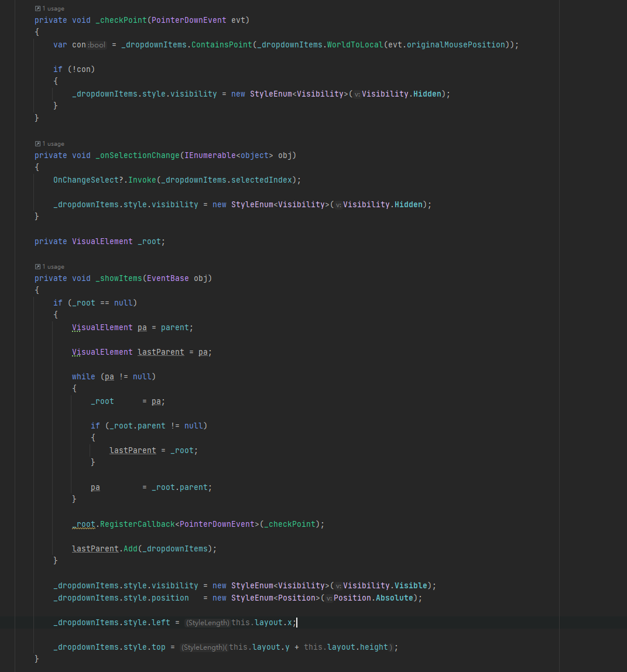627x672 pixels.
Task: Click the PointerDownEvent parameter type
Action: click(x=189, y=20)
